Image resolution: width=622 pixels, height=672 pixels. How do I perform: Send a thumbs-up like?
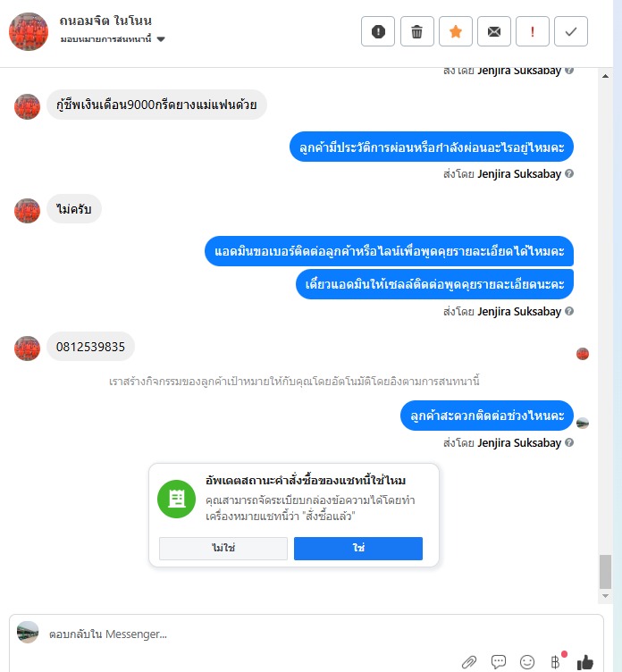pos(585,661)
